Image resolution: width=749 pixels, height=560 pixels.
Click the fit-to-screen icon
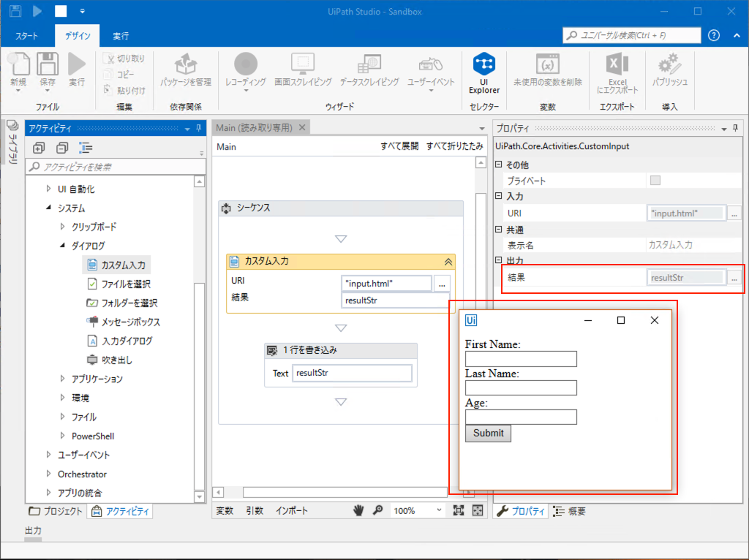459,510
